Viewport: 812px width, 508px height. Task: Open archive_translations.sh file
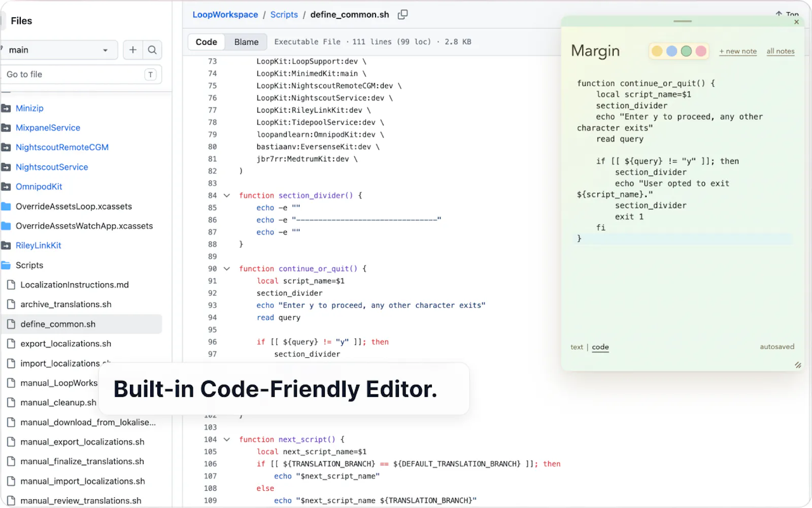pos(66,304)
